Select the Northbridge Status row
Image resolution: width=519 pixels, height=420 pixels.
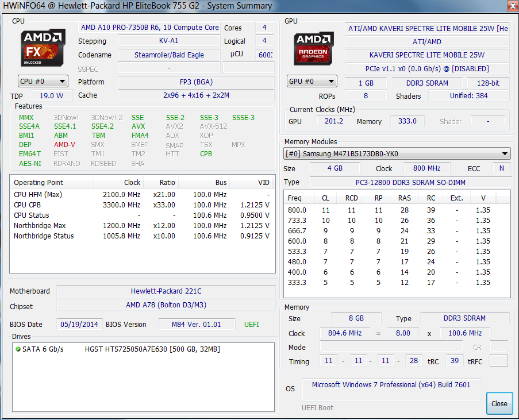click(x=141, y=236)
